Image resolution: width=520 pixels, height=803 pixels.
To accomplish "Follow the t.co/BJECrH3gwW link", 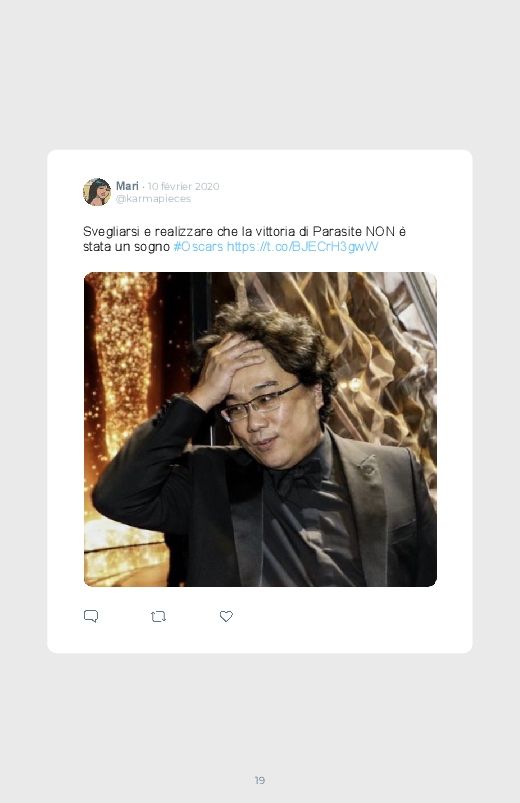I will tap(302, 247).
